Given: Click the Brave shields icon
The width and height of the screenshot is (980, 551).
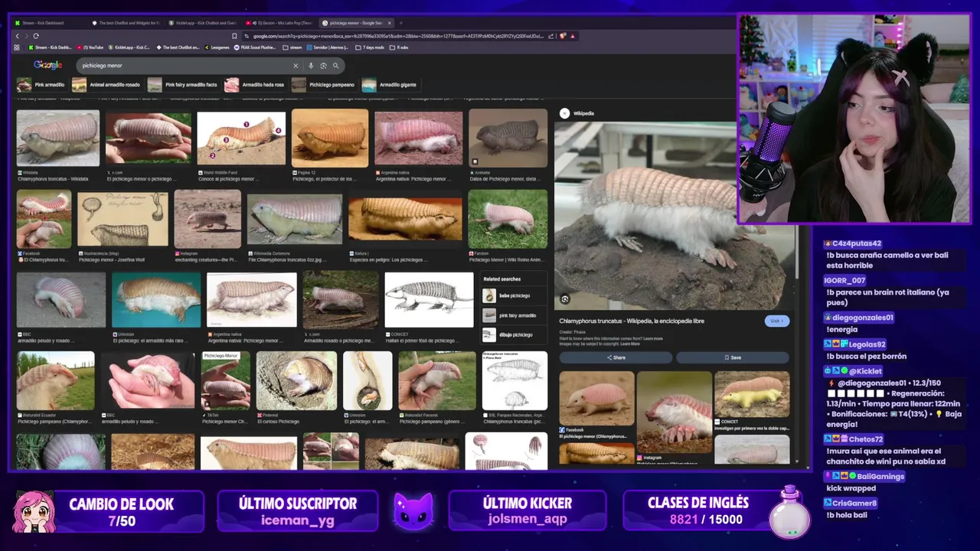Looking at the screenshot, I should [x=563, y=36].
